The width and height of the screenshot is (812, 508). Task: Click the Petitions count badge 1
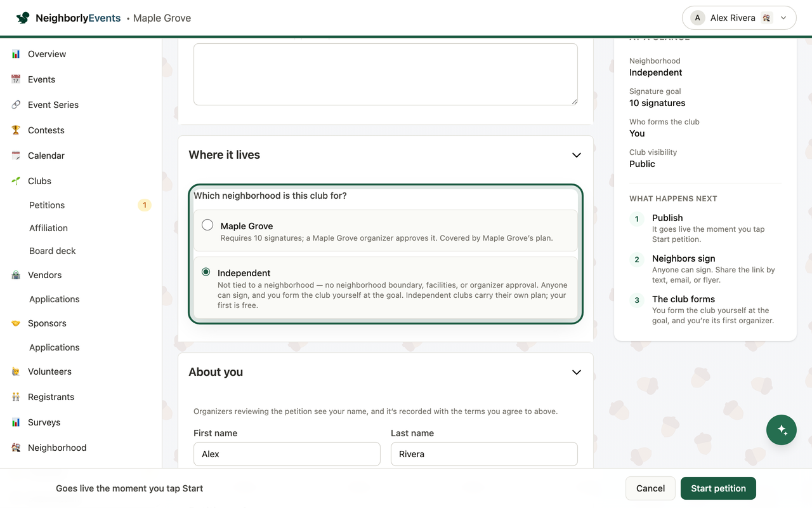145,205
